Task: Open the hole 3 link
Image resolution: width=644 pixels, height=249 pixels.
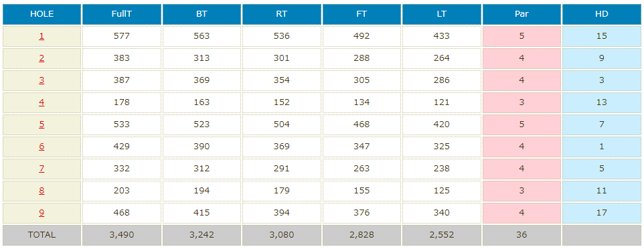Action: tap(42, 80)
